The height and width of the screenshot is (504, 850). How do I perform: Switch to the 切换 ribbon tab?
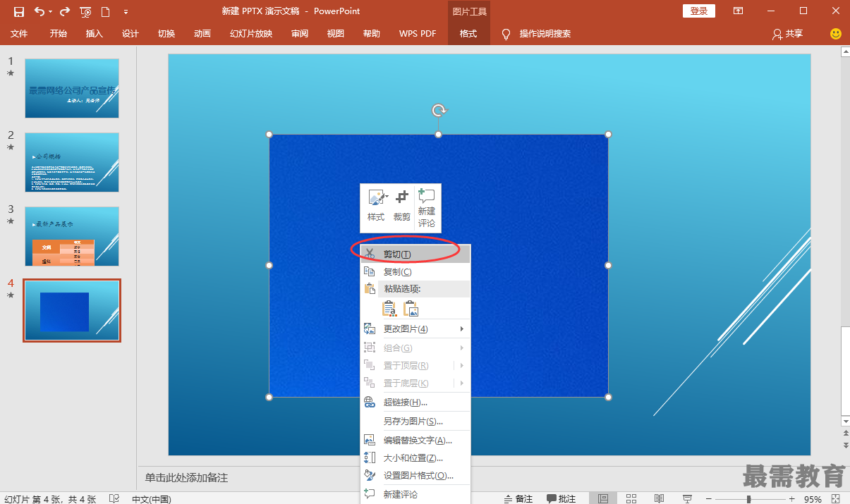166,34
